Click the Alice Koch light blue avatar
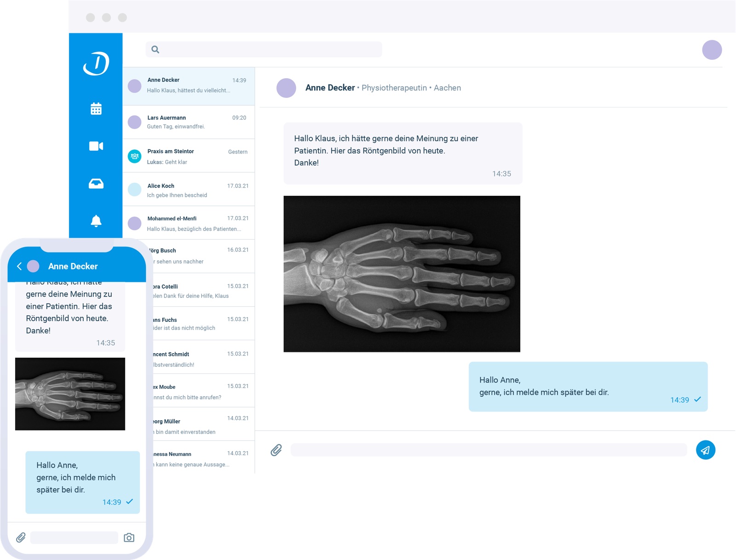Viewport: 736px width, 560px height. 134,189
